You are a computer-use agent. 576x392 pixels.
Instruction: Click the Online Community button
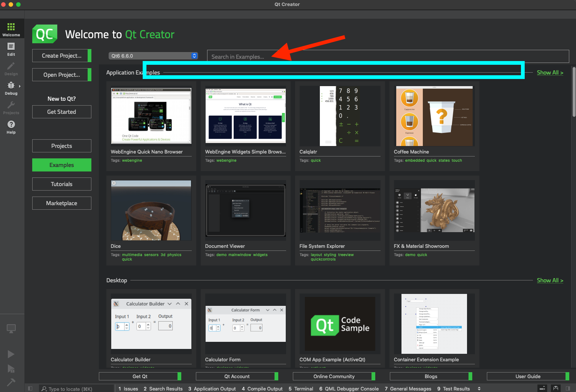click(334, 376)
